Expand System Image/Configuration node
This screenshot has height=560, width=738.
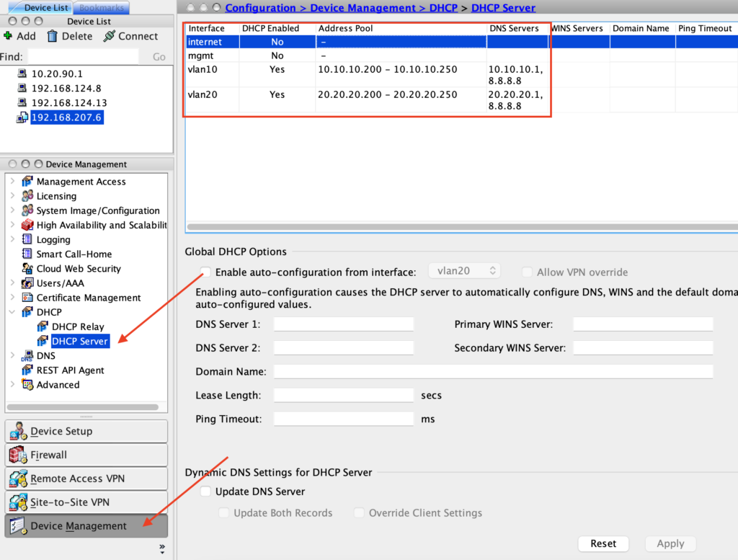(x=13, y=210)
